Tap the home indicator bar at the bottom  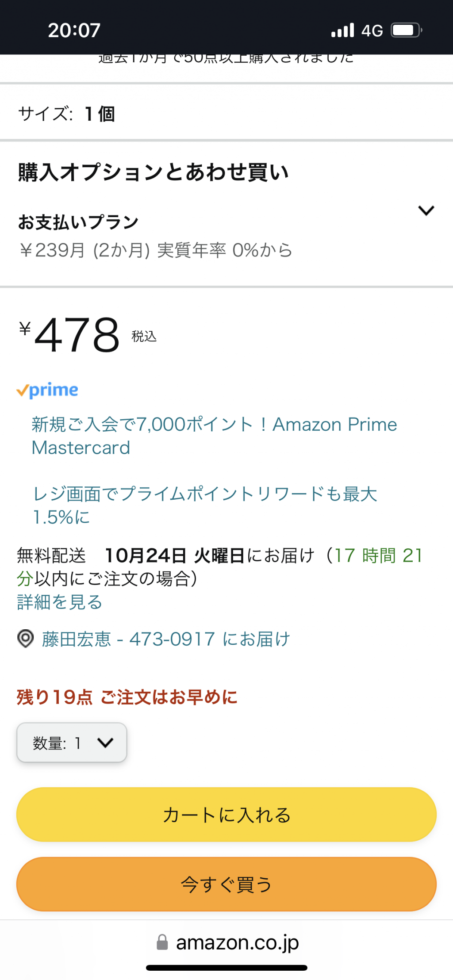point(226,968)
